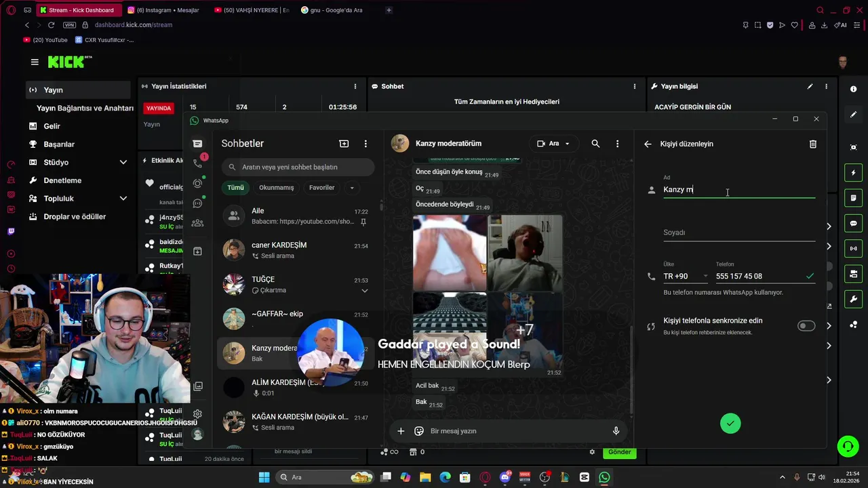Open YouTube bookmark in bookmarks bar
Image resolution: width=868 pixels, height=488 pixels.
coord(45,40)
